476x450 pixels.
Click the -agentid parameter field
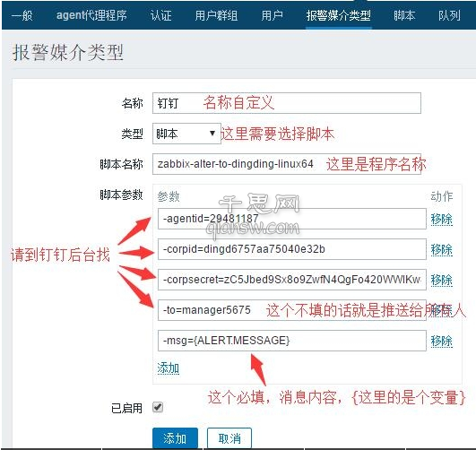pyautogui.click(x=292, y=219)
